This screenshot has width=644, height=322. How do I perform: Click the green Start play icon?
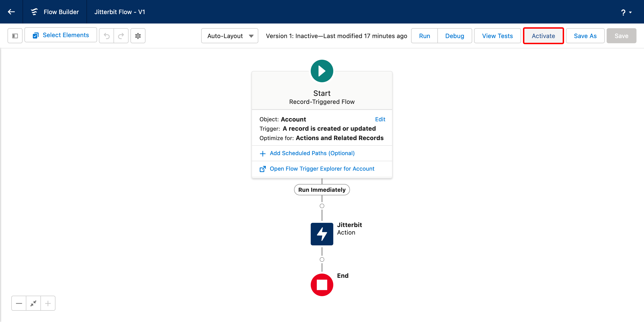(x=322, y=71)
